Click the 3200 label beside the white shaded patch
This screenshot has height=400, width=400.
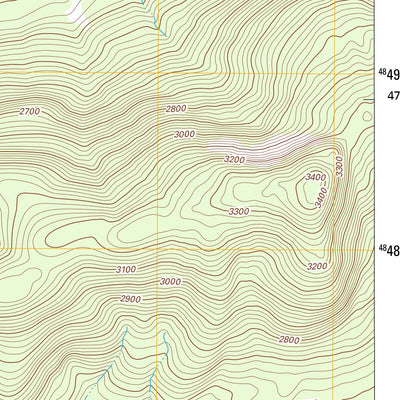[x=234, y=160]
